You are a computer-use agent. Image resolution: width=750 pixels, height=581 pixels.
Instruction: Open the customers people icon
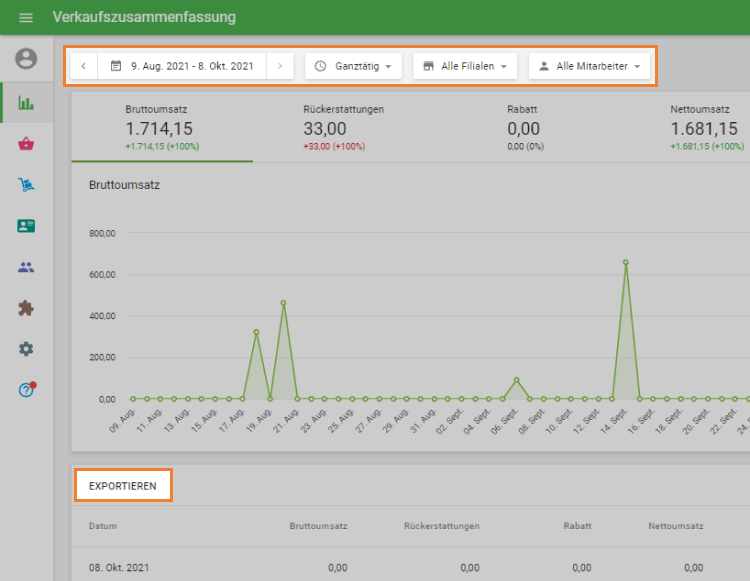[x=26, y=267]
